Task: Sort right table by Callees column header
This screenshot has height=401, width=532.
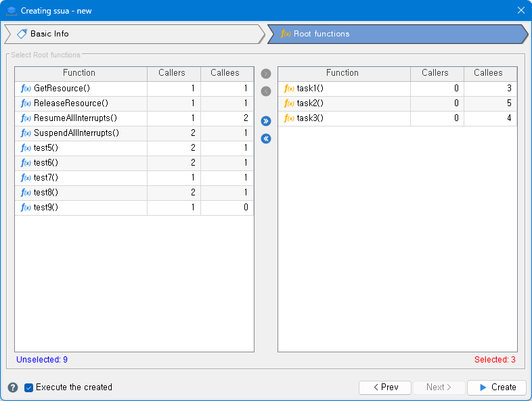Action: click(x=488, y=73)
